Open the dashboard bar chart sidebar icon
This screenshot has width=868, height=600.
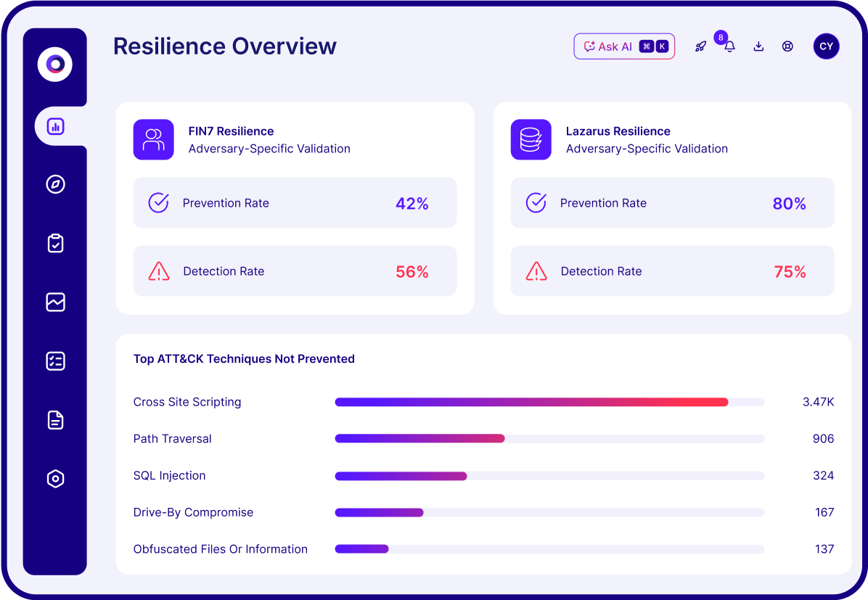click(55, 126)
